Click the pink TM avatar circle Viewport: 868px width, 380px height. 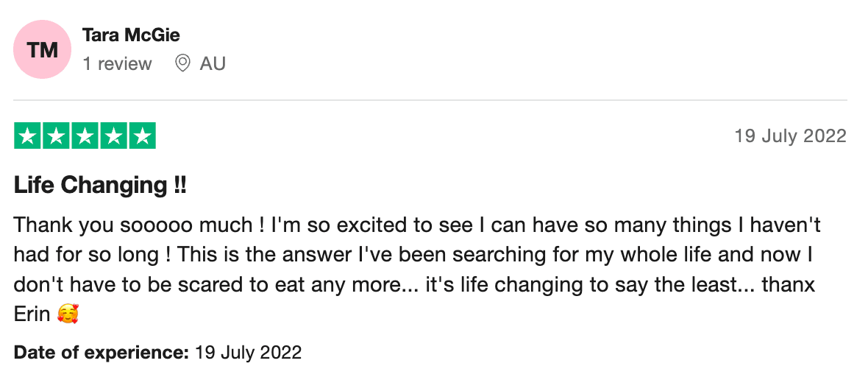(x=43, y=49)
